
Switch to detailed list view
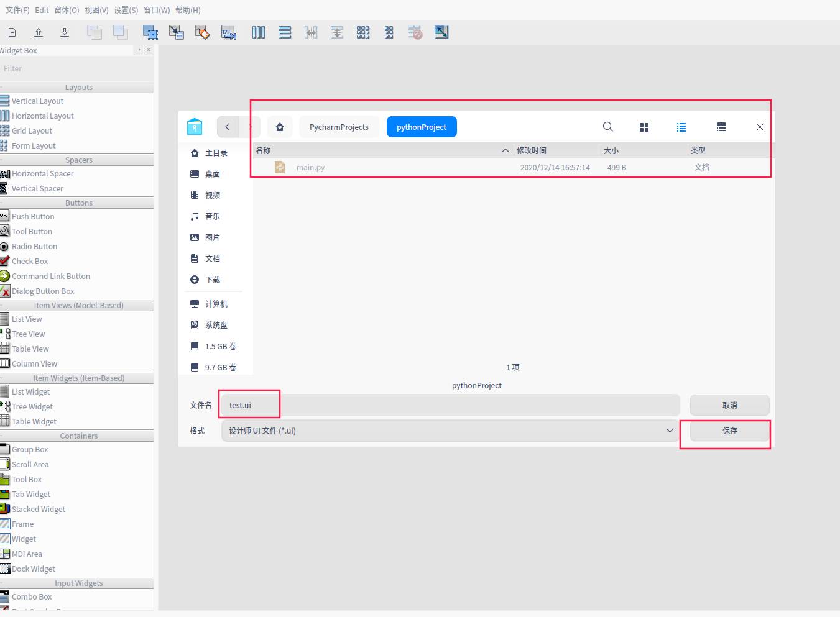[721, 127]
